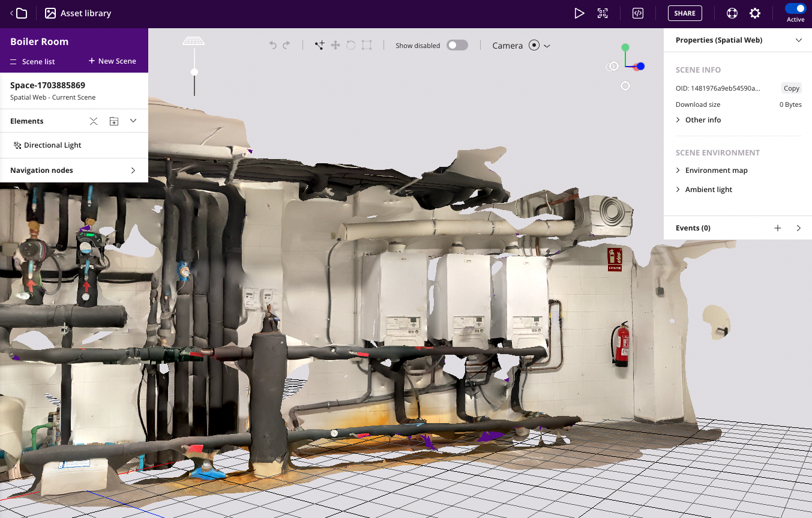
Task: Click the Redo arrow
Action: pos(286,45)
